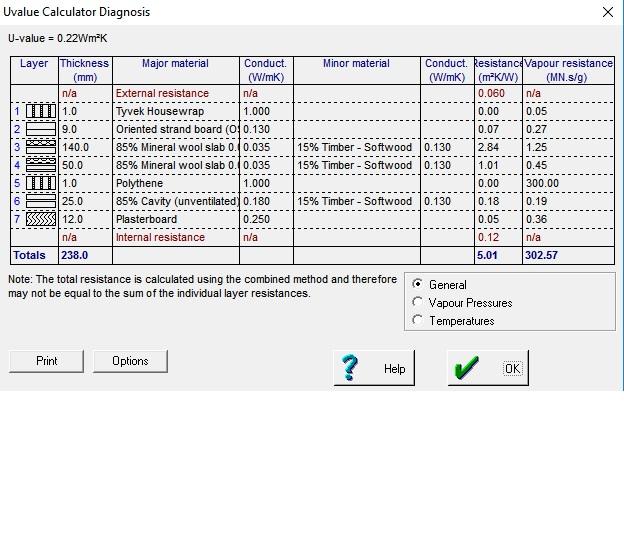Image resolution: width=624 pixels, height=559 pixels.
Task: Click the Vapour resistance column header
Action: tap(568, 70)
